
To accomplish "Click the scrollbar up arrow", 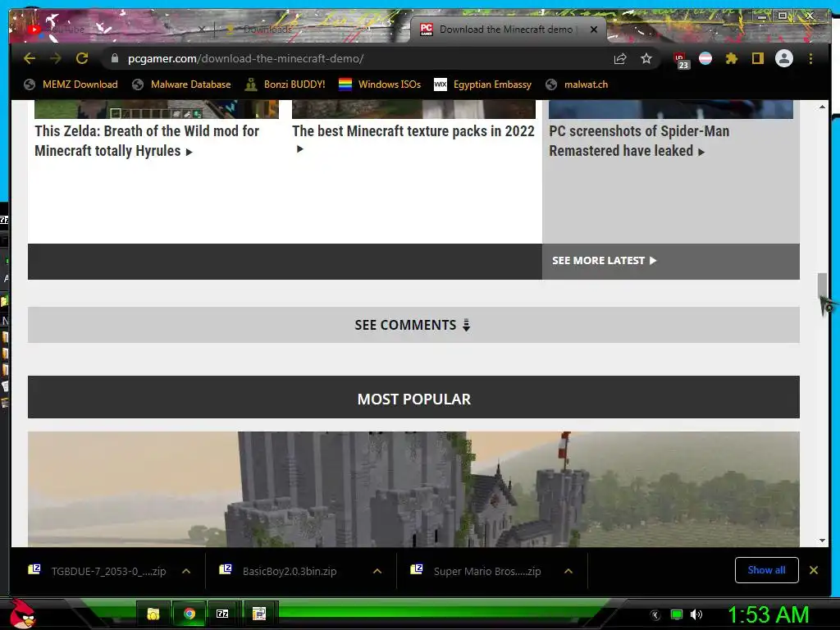I will pos(822,107).
